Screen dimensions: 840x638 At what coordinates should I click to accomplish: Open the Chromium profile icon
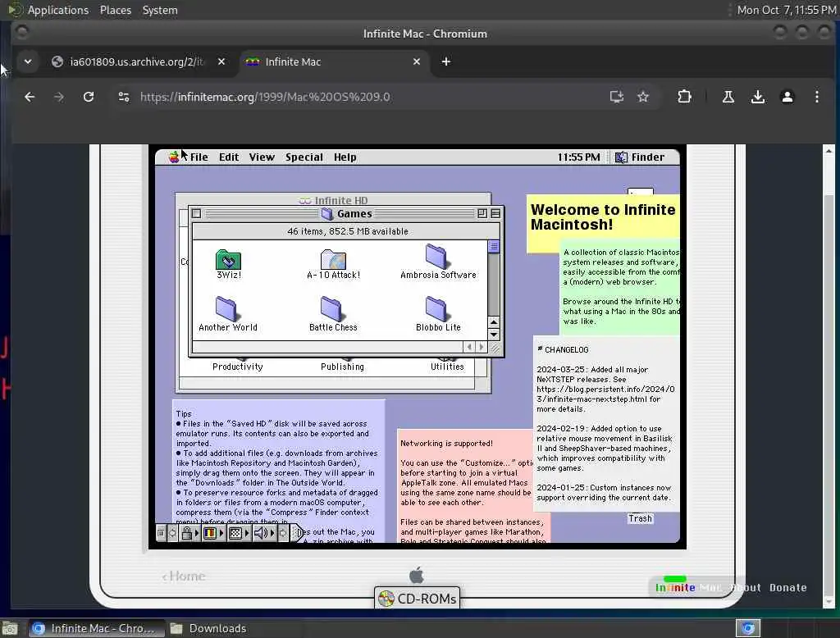pyautogui.click(x=787, y=97)
